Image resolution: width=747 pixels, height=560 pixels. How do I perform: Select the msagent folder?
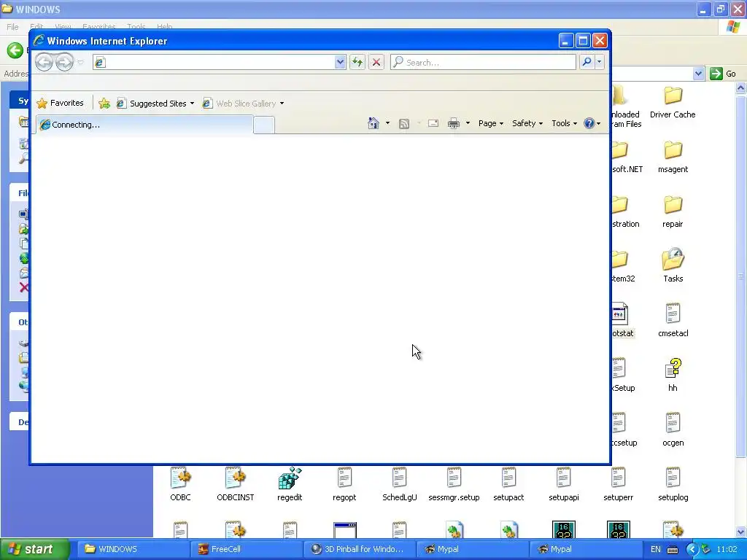pos(673,157)
